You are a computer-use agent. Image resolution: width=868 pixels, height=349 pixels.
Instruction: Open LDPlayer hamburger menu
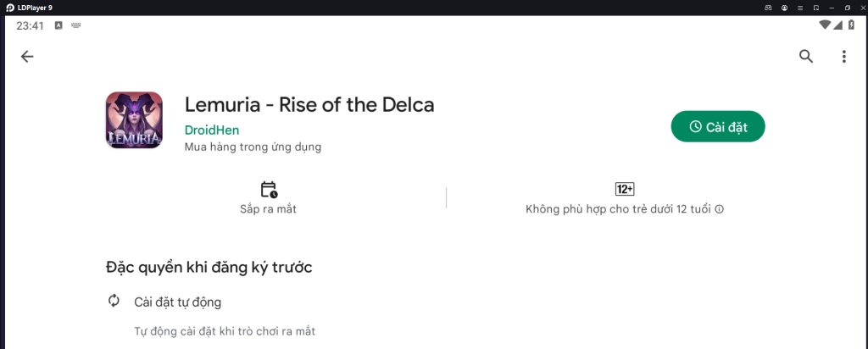tap(800, 8)
